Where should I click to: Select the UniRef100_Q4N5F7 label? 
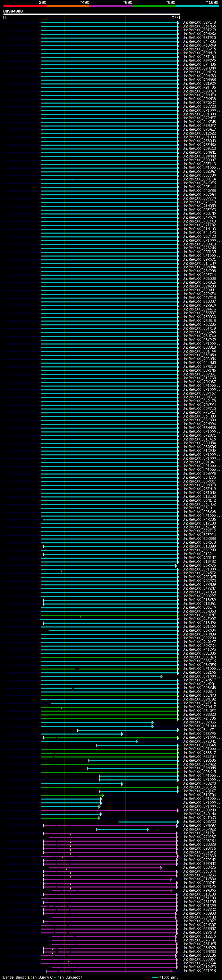pos(199,680)
